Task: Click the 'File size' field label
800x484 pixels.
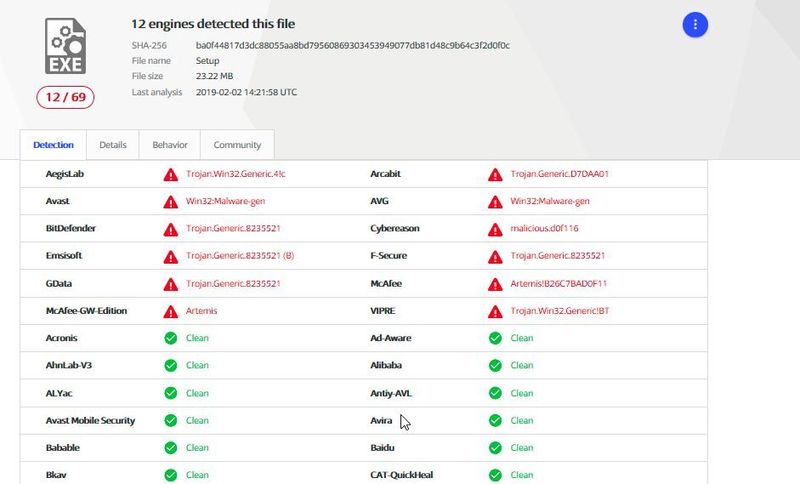Action: click(147, 76)
